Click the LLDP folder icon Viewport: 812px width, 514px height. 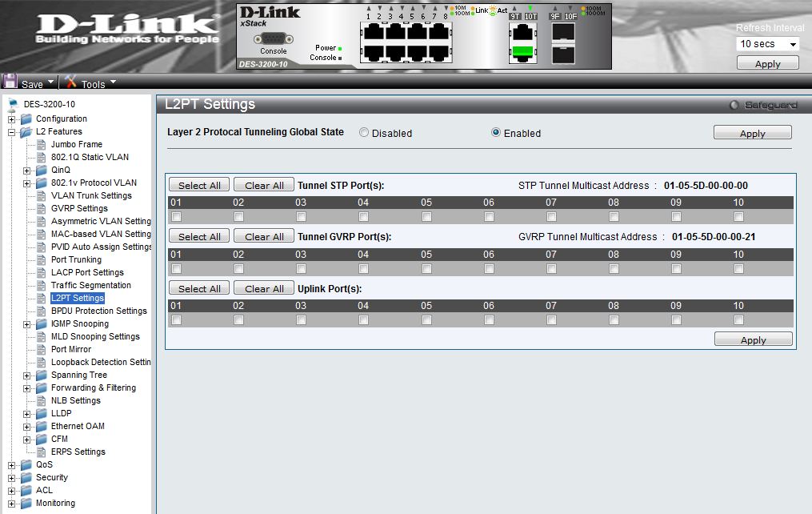(x=42, y=414)
